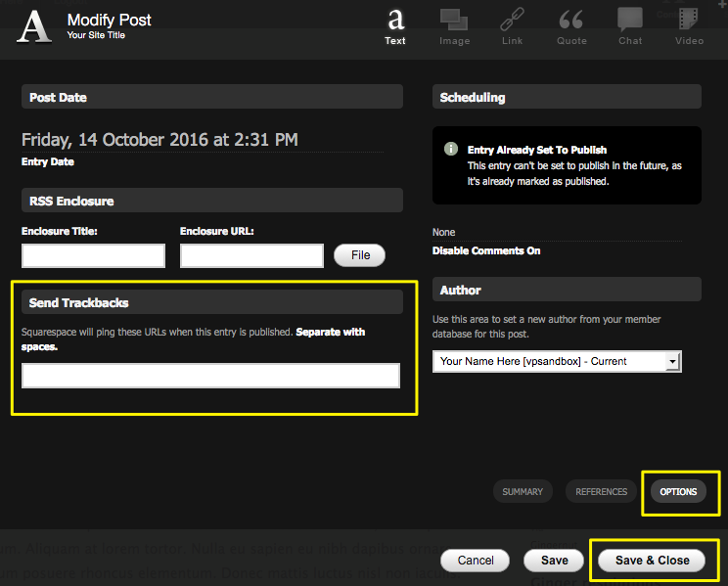Select the Image post type icon
The image size is (728, 586).
pyautogui.click(x=454, y=21)
